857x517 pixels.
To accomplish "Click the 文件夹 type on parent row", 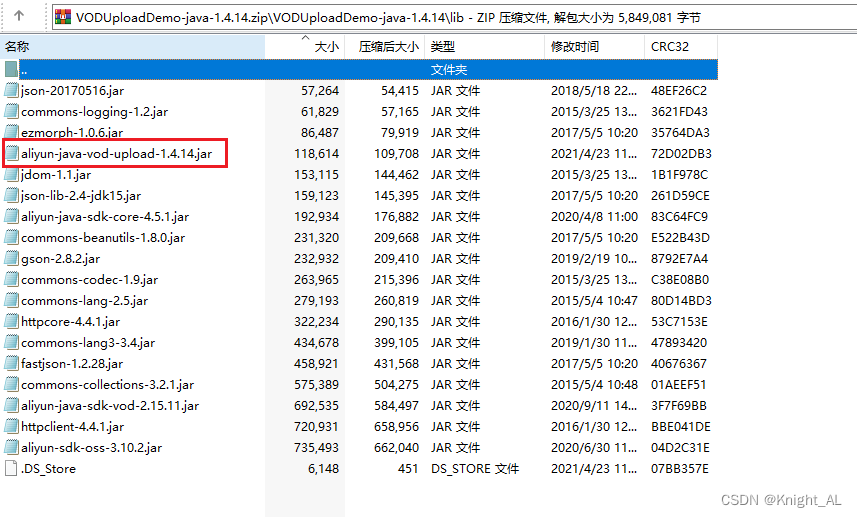I will tap(449, 70).
